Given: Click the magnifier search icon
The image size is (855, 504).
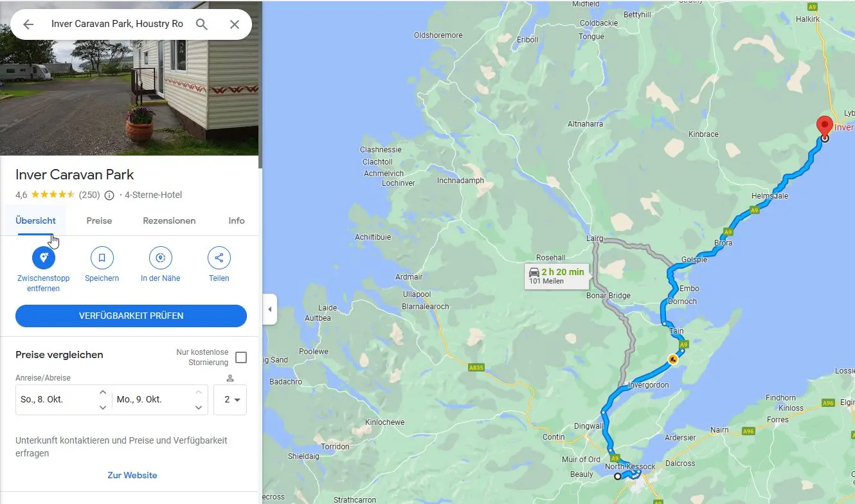Looking at the screenshot, I should (202, 24).
